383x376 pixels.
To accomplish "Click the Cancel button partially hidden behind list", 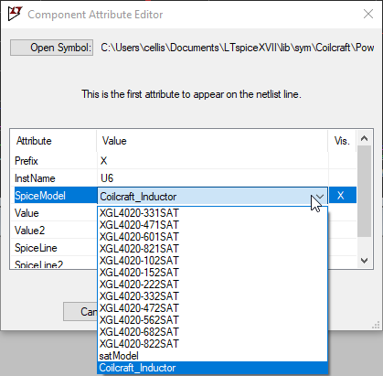I will (x=81, y=312).
